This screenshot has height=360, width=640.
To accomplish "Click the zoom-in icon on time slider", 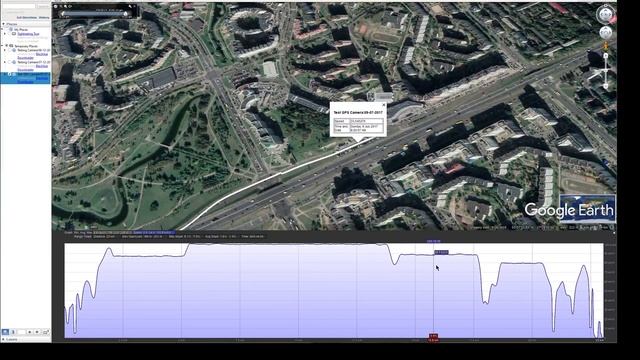I will (x=65, y=7).
